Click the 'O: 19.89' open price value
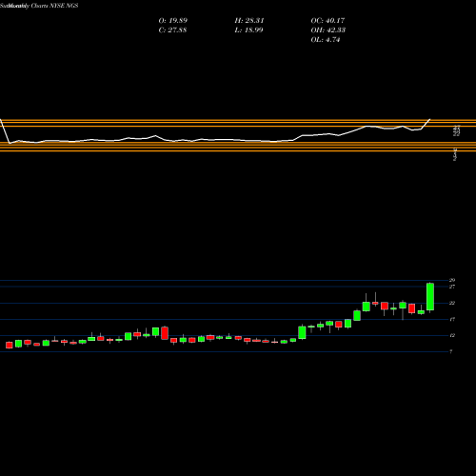 [173, 21]
